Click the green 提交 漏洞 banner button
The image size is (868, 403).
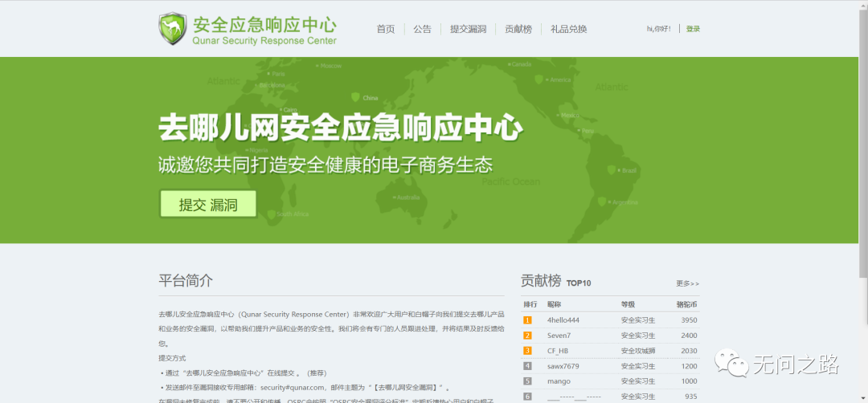pos(208,204)
